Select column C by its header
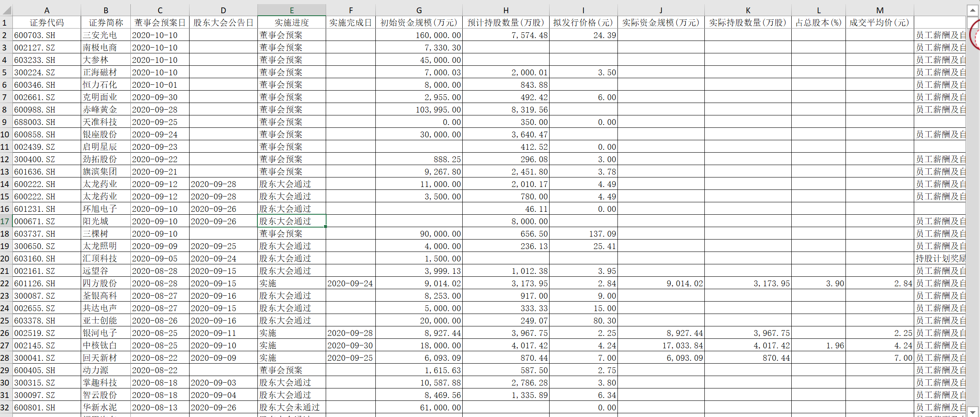The image size is (980, 417). pyautogui.click(x=160, y=10)
